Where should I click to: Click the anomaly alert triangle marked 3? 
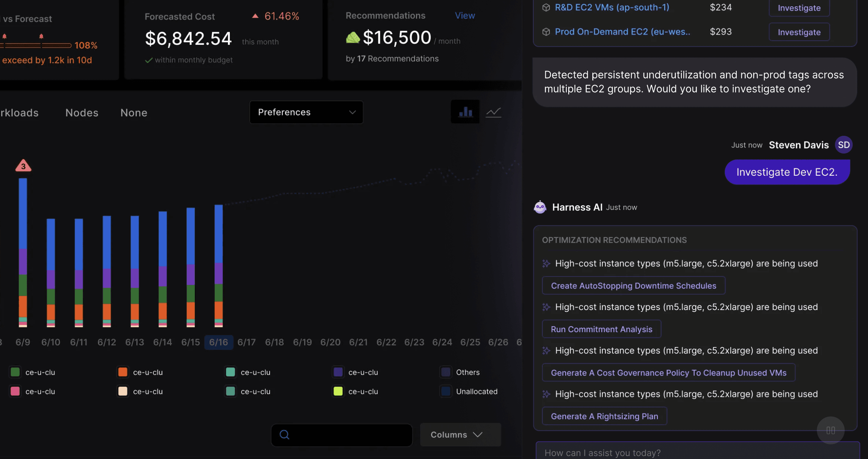[x=23, y=166]
